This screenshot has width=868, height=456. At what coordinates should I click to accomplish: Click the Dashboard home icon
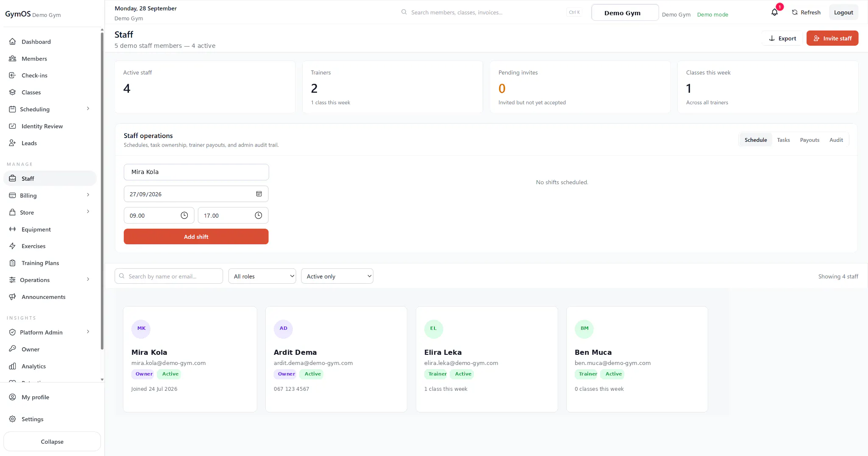coord(12,41)
